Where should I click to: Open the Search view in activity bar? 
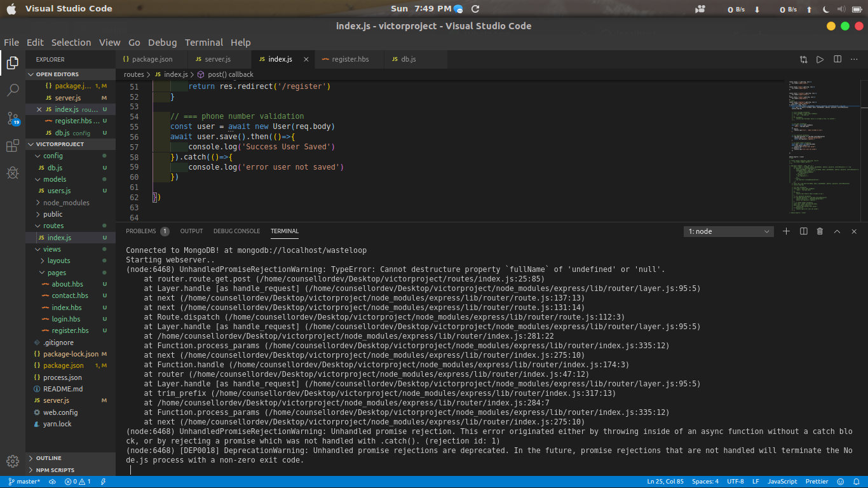pos(12,90)
